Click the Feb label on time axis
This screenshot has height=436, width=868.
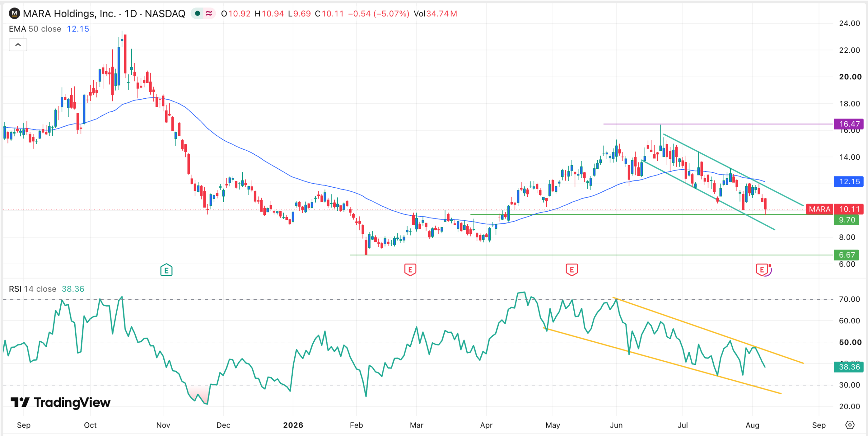click(356, 425)
